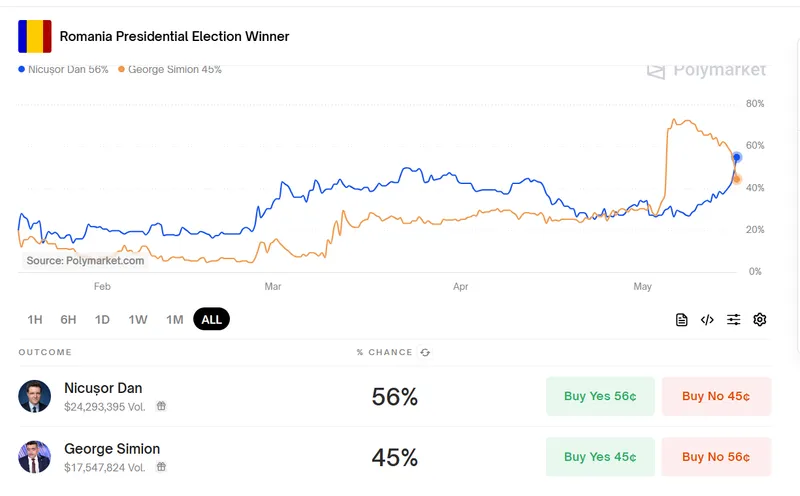
Task: Select the 1M time range
Action: [175, 320]
